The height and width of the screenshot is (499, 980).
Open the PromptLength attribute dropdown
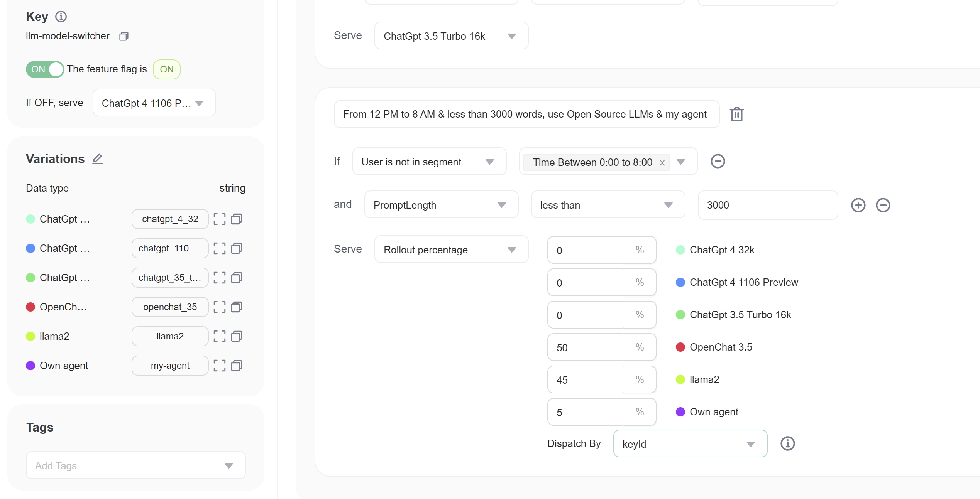(x=442, y=205)
